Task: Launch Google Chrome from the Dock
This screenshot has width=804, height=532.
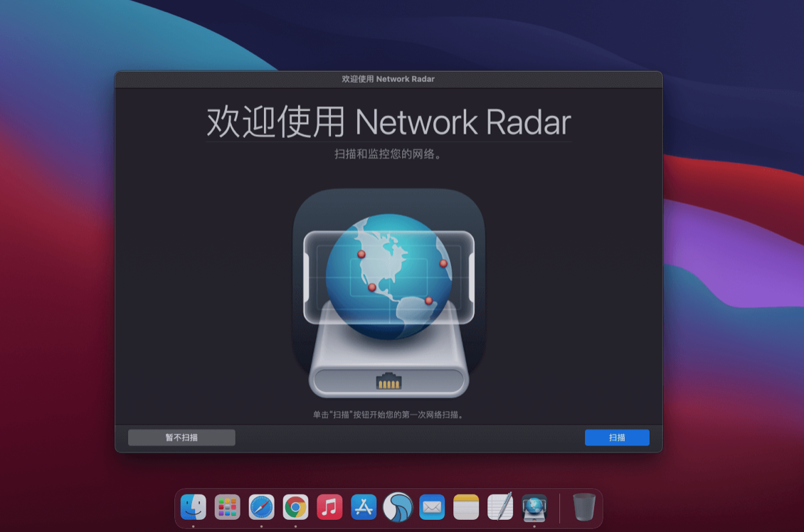Action: (x=295, y=507)
